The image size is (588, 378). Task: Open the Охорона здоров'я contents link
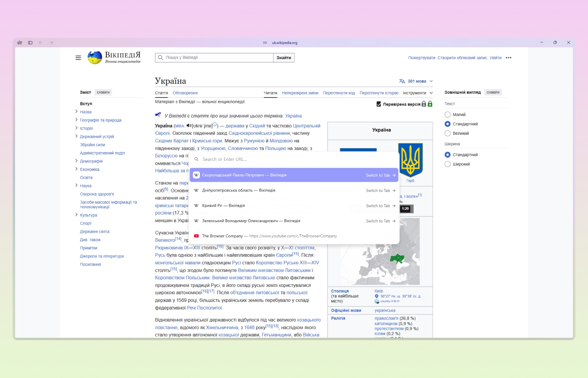(97, 194)
